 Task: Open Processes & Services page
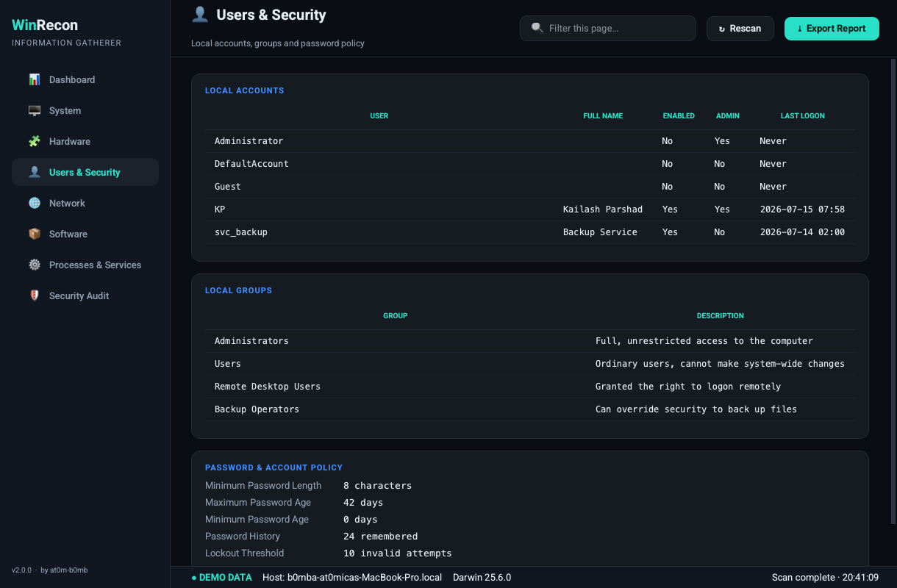pos(85,265)
